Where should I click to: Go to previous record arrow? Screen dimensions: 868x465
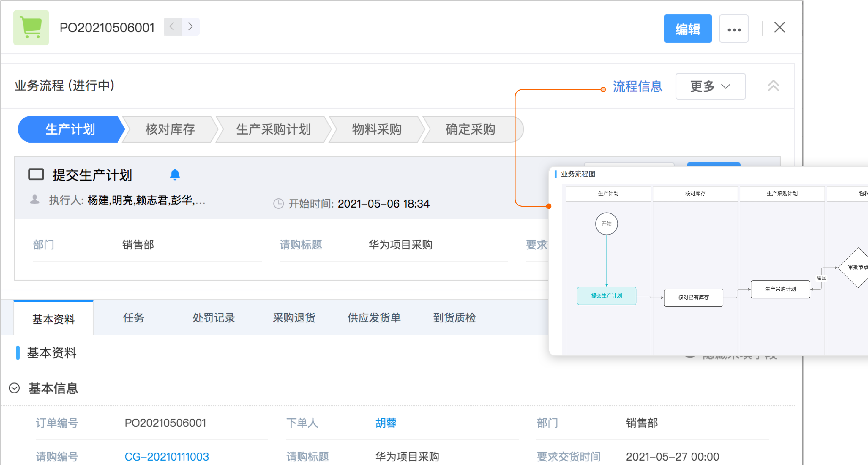point(172,27)
